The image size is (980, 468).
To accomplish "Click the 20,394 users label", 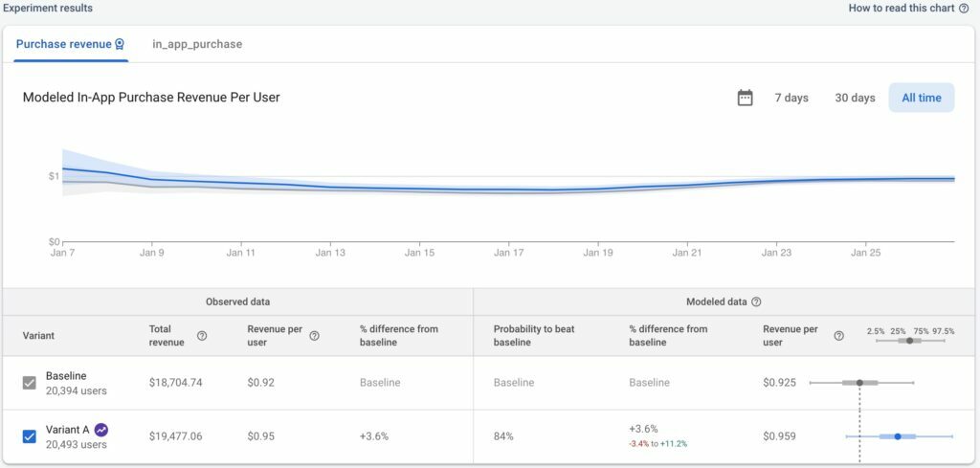I will [77, 391].
